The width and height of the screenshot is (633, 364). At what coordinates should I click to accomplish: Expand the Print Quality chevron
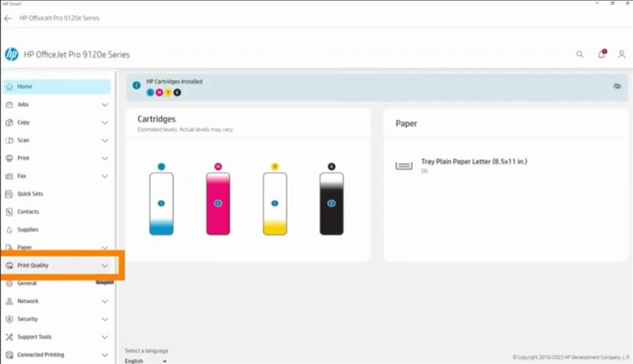[104, 266]
